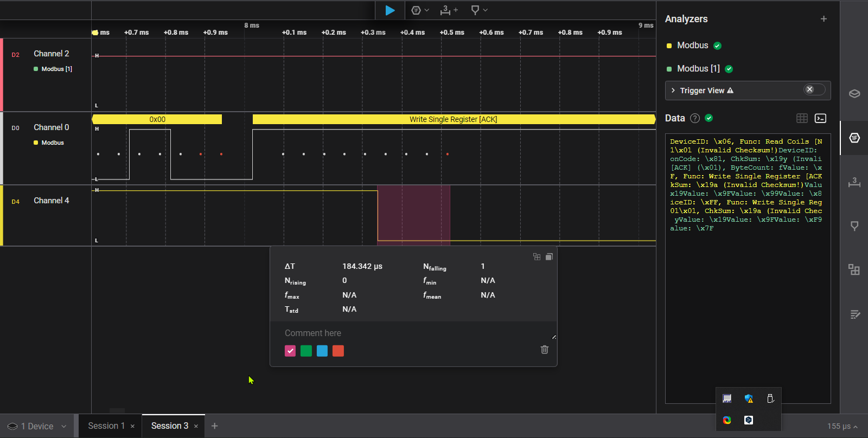The width and height of the screenshot is (868, 438).
Task: Open the Data help question mark
Action: pyautogui.click(x=694, y=118)
